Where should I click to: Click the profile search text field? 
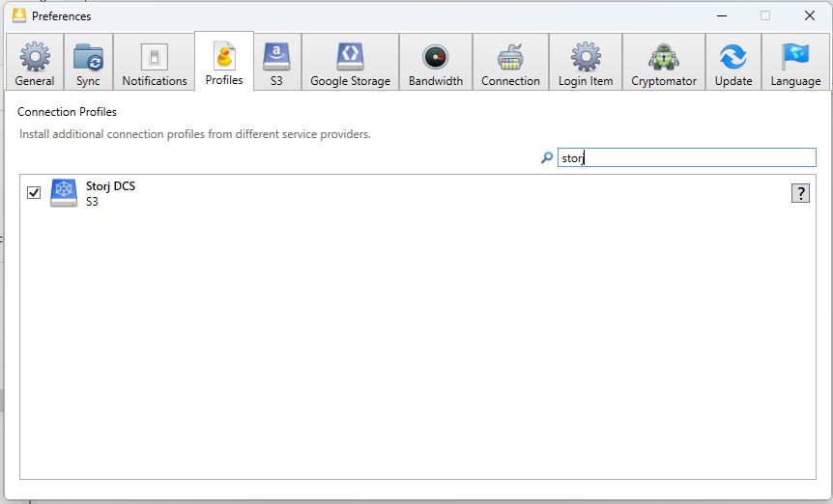click(x=686, y=157)
